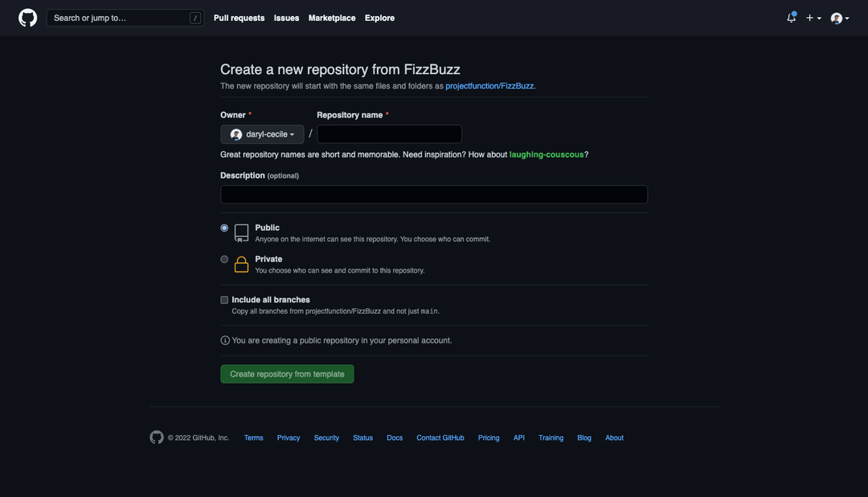The image size is (868, 497).
Task: Open the Terms footer link
Action: click(x=253, y=437)
